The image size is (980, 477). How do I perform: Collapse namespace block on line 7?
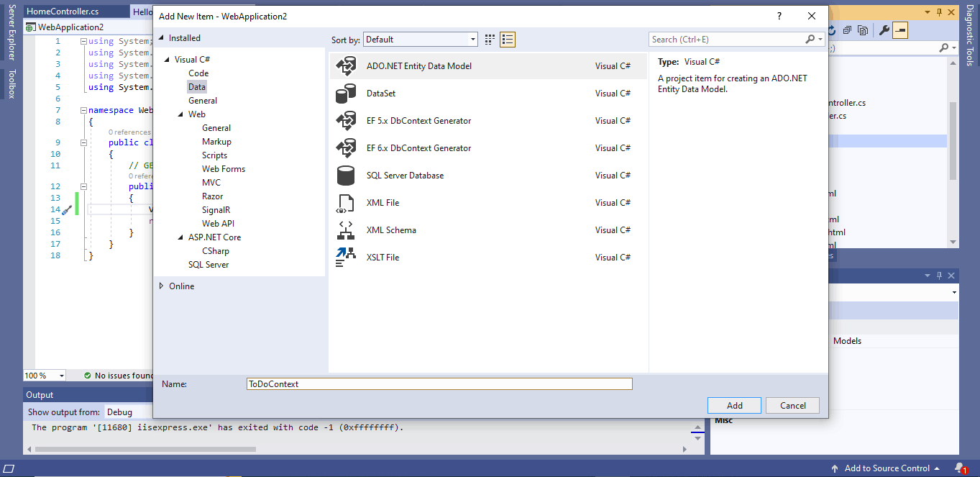pyautogui.click(x=83, y=110)
